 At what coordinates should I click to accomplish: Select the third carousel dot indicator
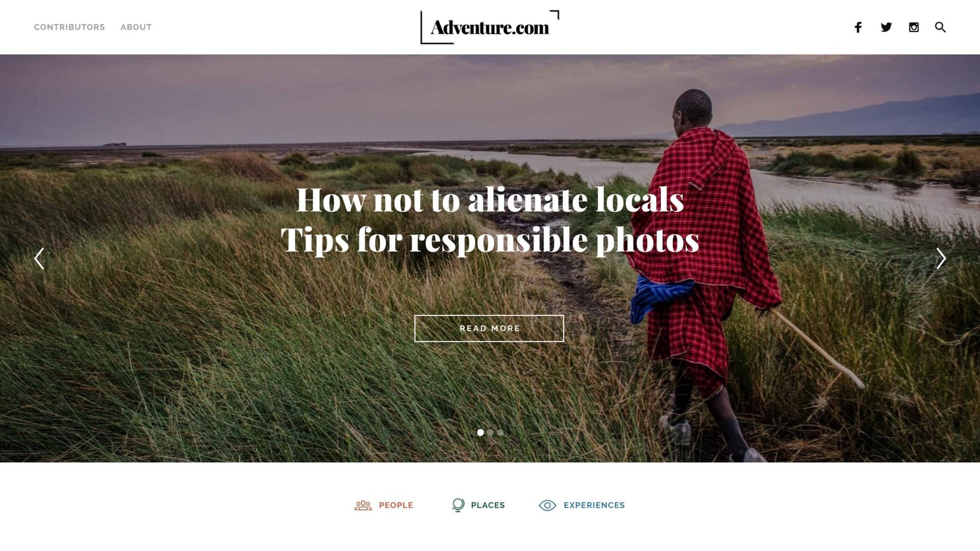pos(501,433)
